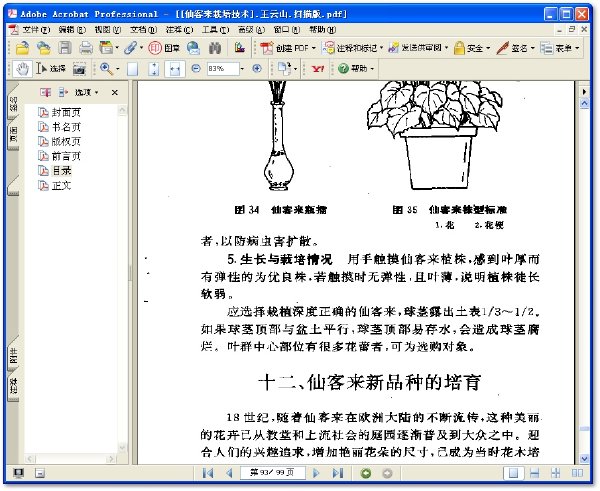This screenshot has width=600, height=491.
Task: Go to the last page
Action: pyautogui.click(x=338, y=473)
